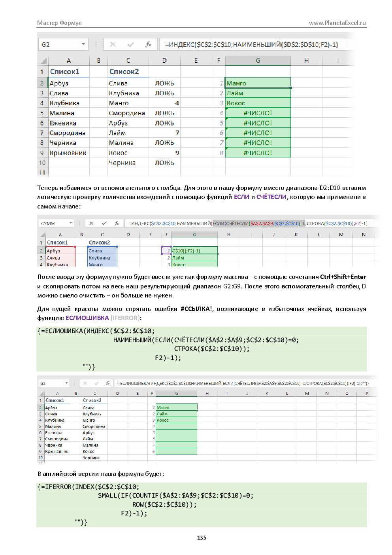Select column P header in the ЕСЛИОШИБКА sheet
This screenshot has height=555, width=392.
click(367, 394)
